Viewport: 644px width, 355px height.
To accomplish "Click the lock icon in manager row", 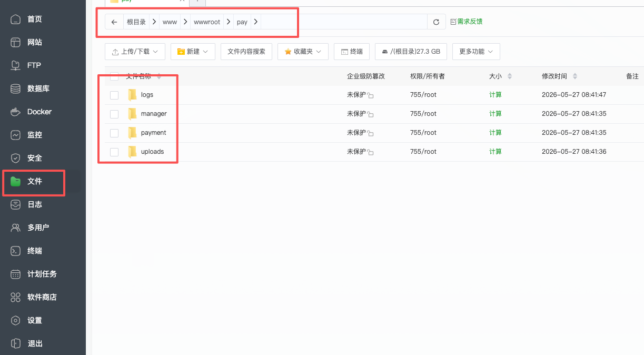I will pyautogui.click(x=370, y=115).
